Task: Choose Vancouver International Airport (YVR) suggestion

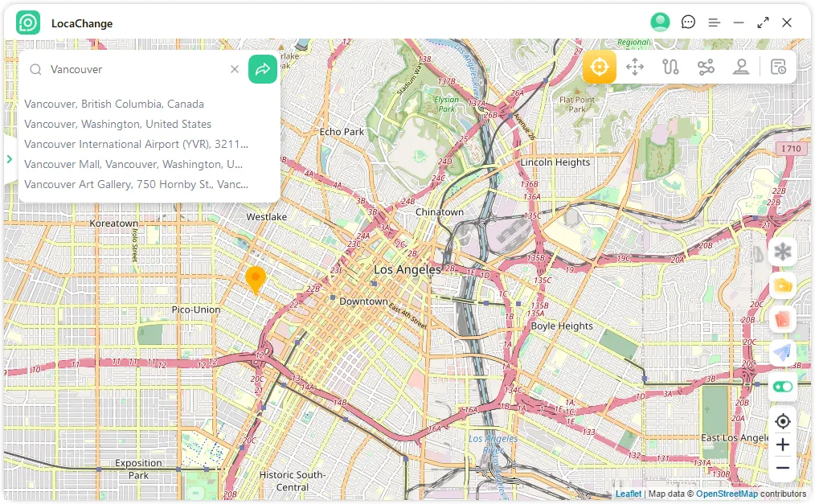Action: coord(136,145)
